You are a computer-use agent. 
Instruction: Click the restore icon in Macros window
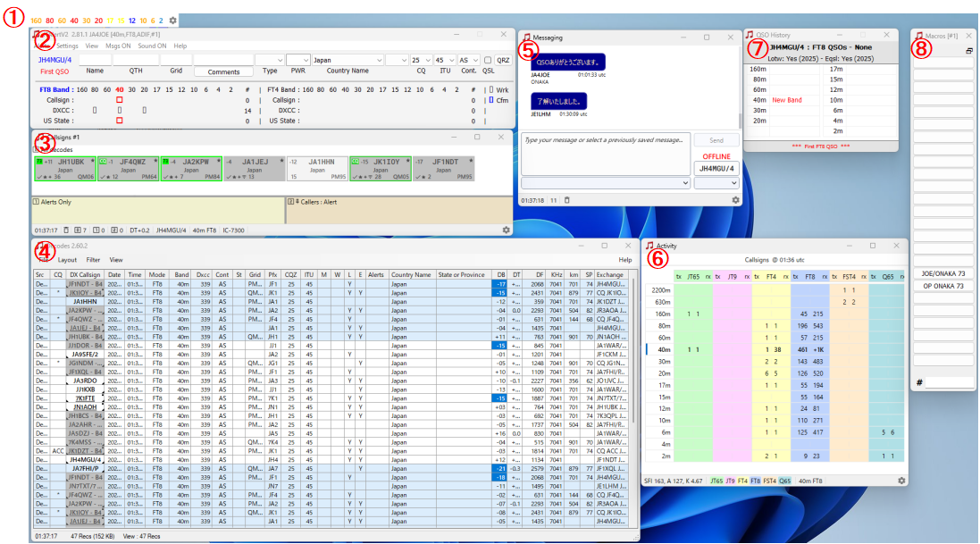(x=969, y=51)
